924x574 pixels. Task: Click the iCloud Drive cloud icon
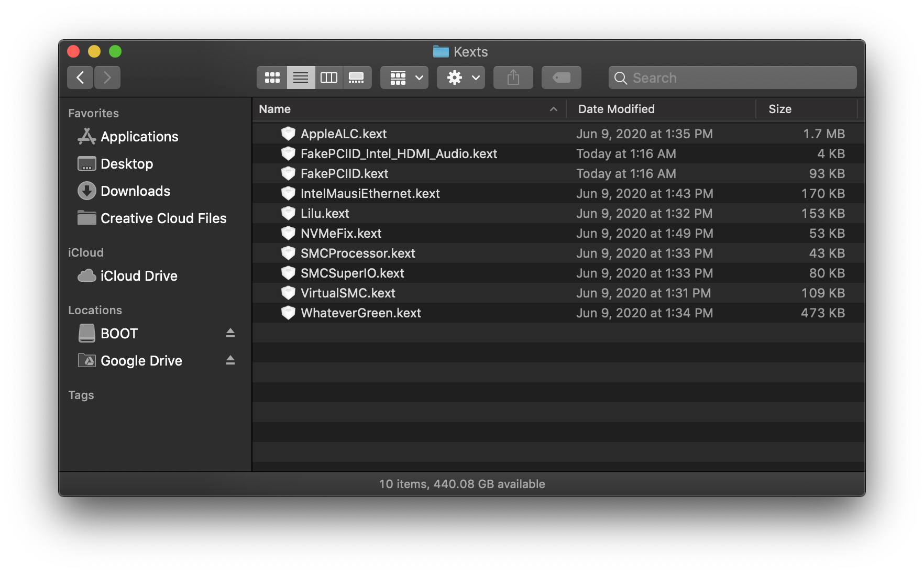coord(86,275)
